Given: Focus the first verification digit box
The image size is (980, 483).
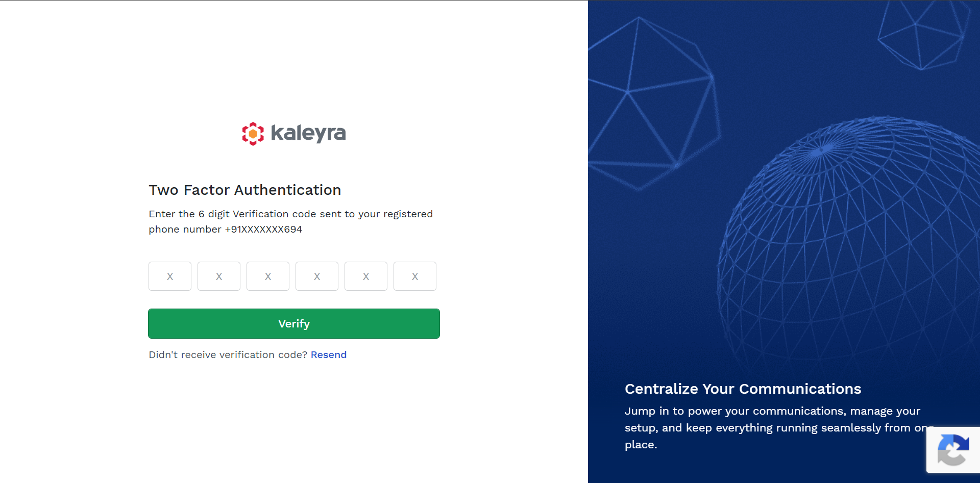Looking at the screenshot, I should [x=170, y=276].
